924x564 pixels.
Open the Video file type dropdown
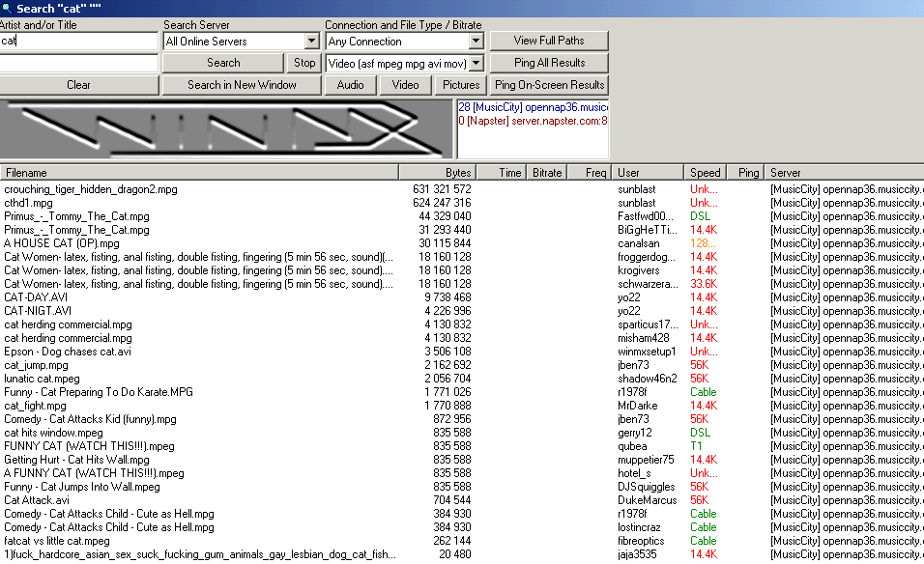pos(476,63)
